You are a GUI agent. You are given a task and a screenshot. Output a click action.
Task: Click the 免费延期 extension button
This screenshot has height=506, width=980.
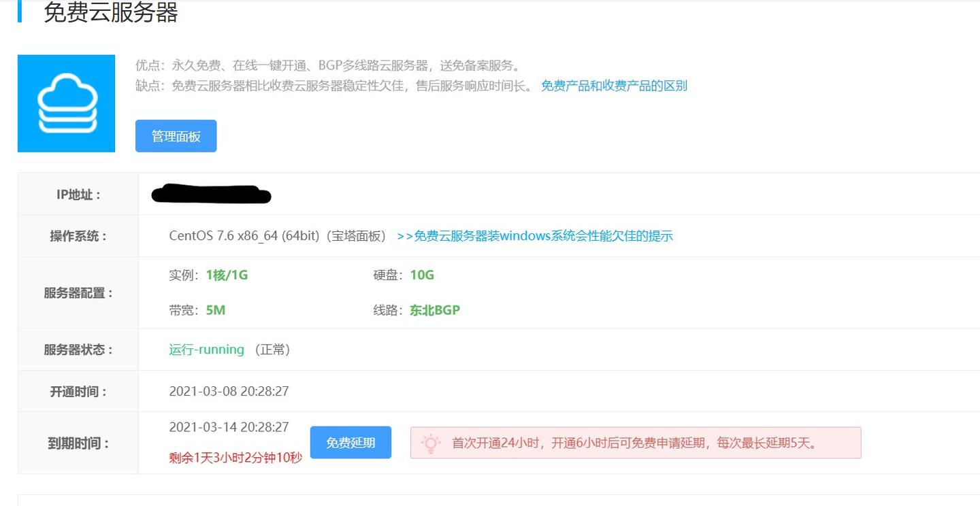[x=350, y=443]
